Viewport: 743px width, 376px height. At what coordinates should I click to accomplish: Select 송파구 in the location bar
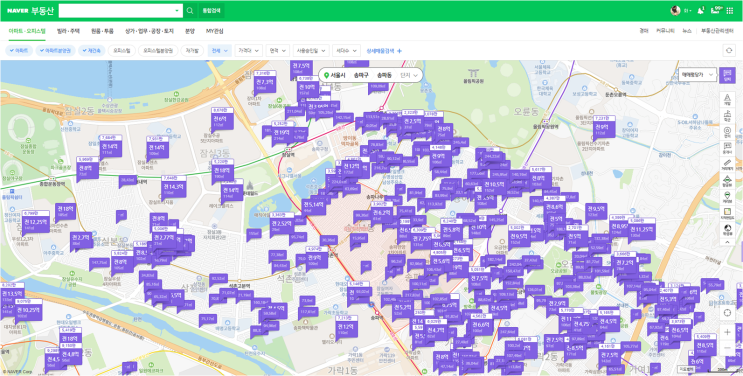(x=361, y=75)
